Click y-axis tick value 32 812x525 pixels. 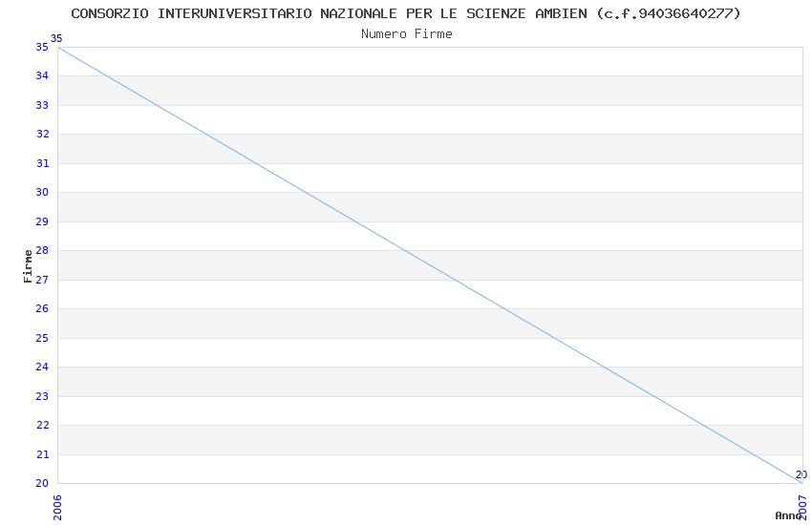click(x=42, y=134)
